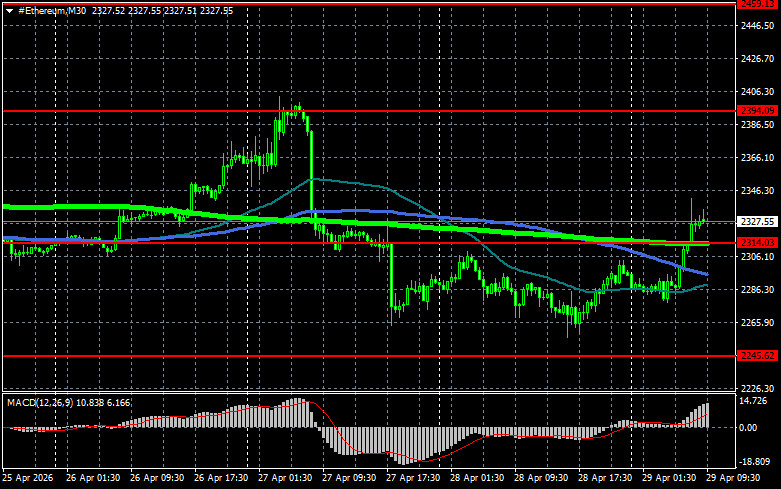Image resolution: width=781 pixels, height=489 pixels.
Task: Click the 14.726 MACD scale value
Action: click(753, 401)
